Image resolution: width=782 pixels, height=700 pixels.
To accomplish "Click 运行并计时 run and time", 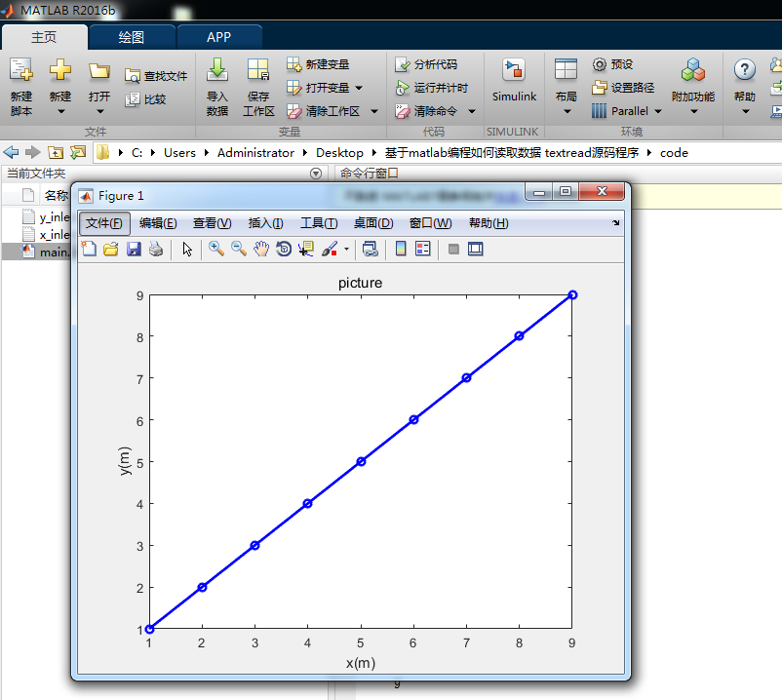I will point(431,88).
